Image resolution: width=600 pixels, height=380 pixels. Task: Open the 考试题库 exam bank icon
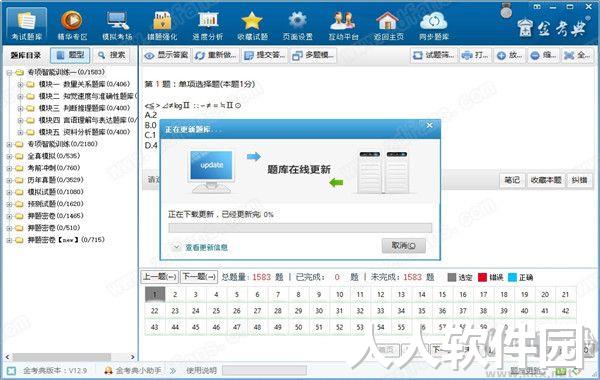click(26, 25)
